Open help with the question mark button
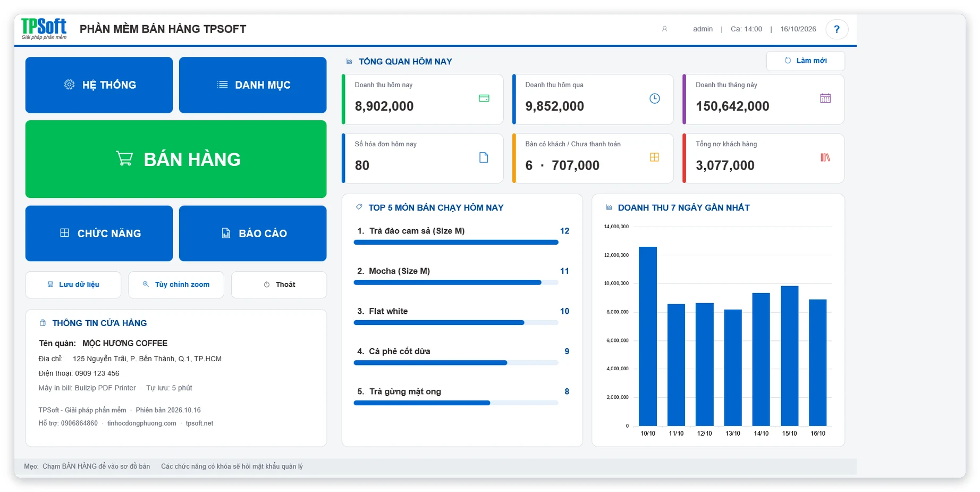Image resolution: width=980 pixels, height=492 pixels. coord(837,29)
